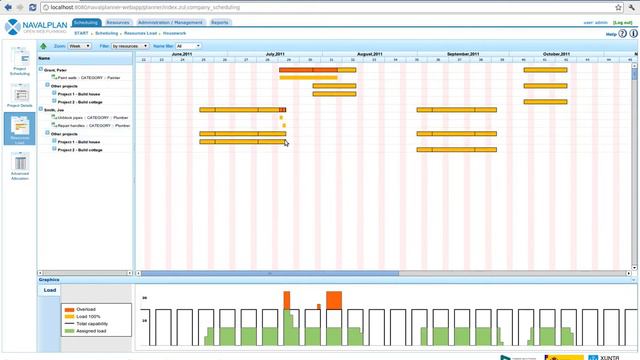Click the tall overload column in load chart
This screenshot has height=360, width=640.
point(287,300)
